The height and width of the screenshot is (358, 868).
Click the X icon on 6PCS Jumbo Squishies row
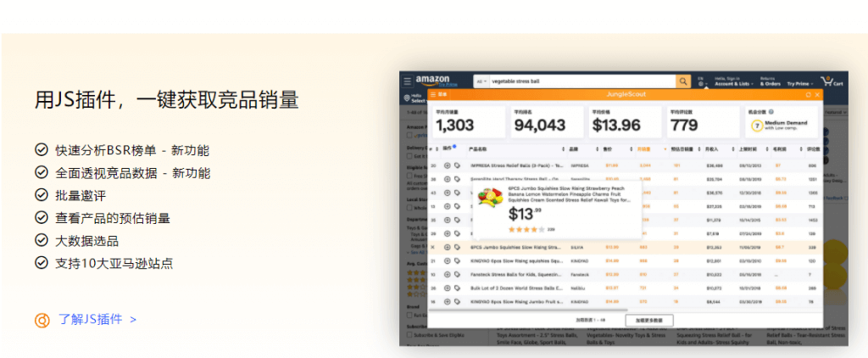point(433,247)
